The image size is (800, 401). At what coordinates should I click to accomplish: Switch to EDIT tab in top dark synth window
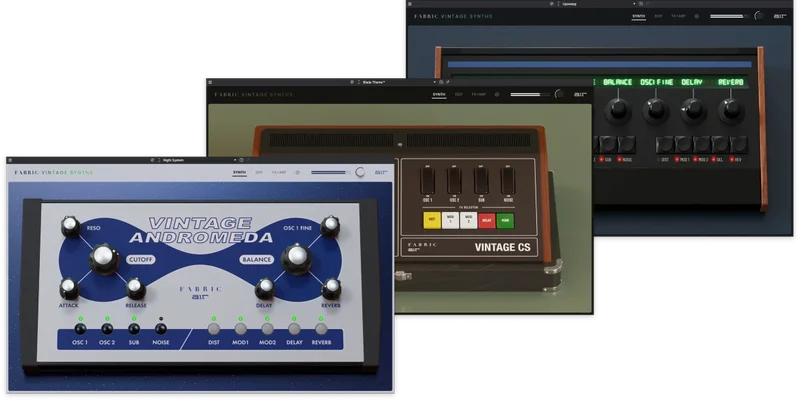click(x=659, y=16)
